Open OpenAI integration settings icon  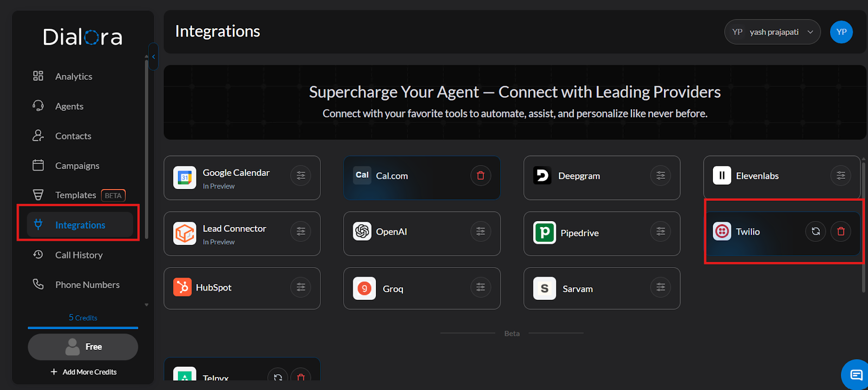pos(480,231)
